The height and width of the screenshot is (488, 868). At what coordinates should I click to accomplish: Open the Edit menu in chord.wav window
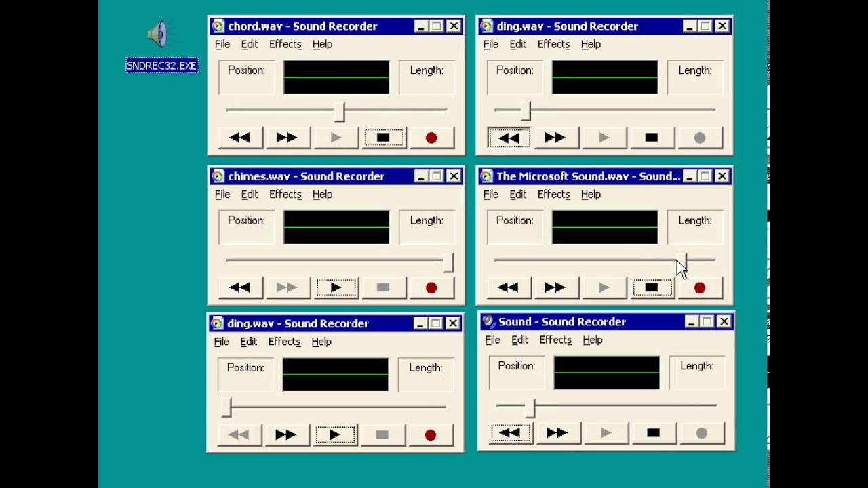(250, 44)
